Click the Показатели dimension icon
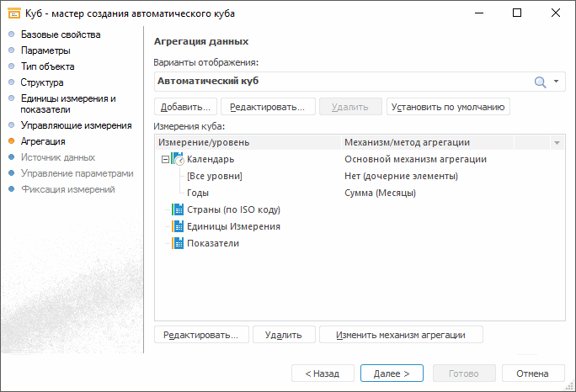 point(178,243)
